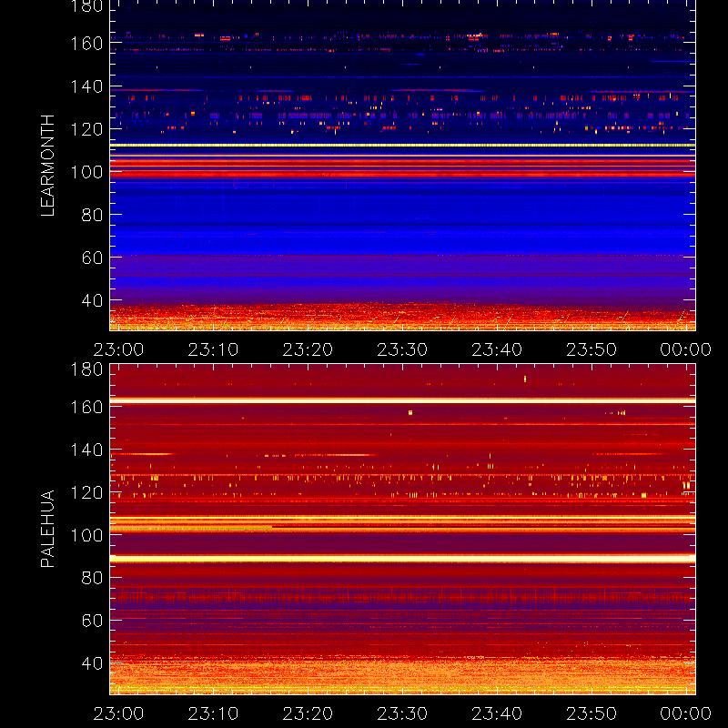728x728 pixels.
Task: Click 23:50 time label under the Palehua plot
Action: pyautogui.click(x=591, y=713)
